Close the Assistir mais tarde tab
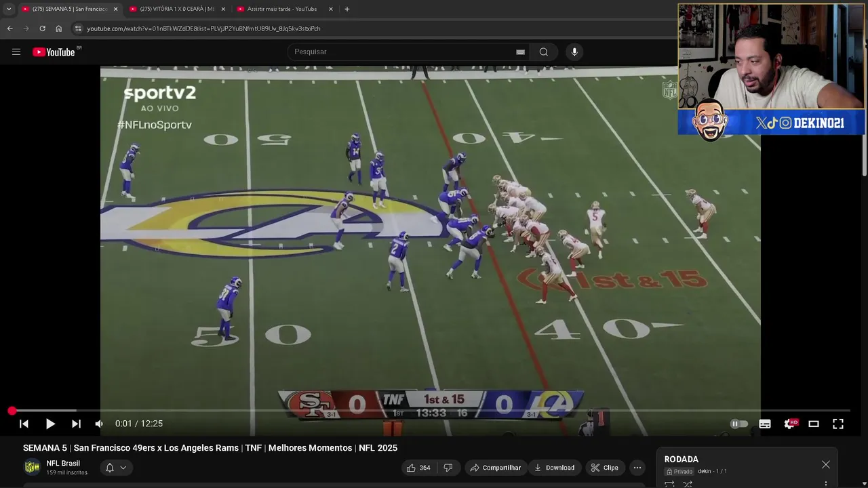Screen dimensions: 868x488 pos(331,9)
